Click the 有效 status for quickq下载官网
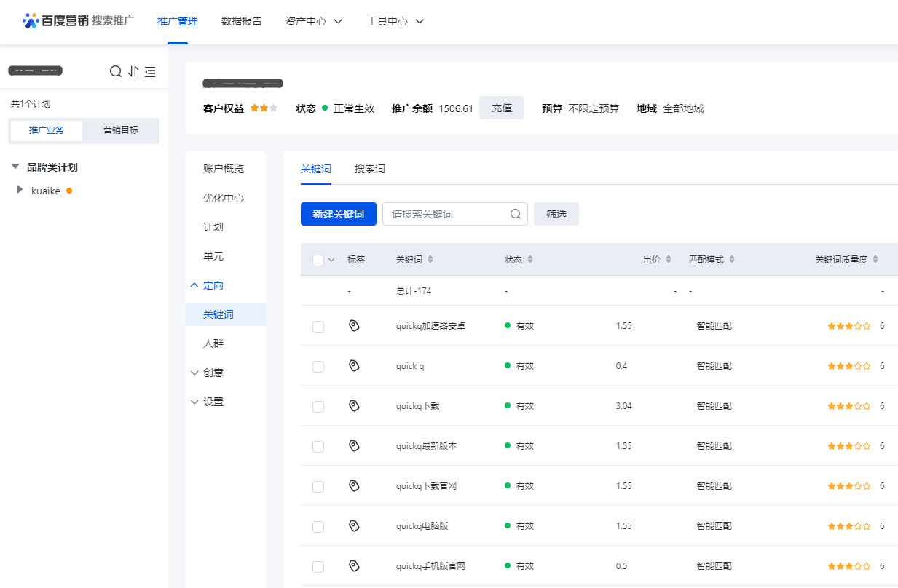The image size is (898, 588). tap(519, 486)
